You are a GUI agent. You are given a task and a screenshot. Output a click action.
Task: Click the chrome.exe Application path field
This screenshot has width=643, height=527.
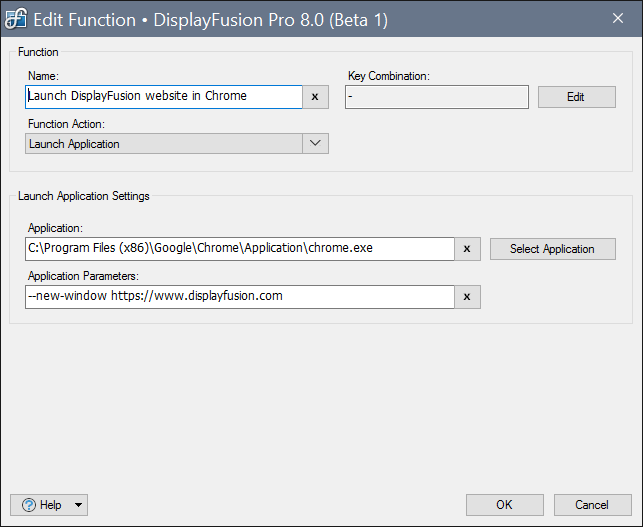click(240, 249)
